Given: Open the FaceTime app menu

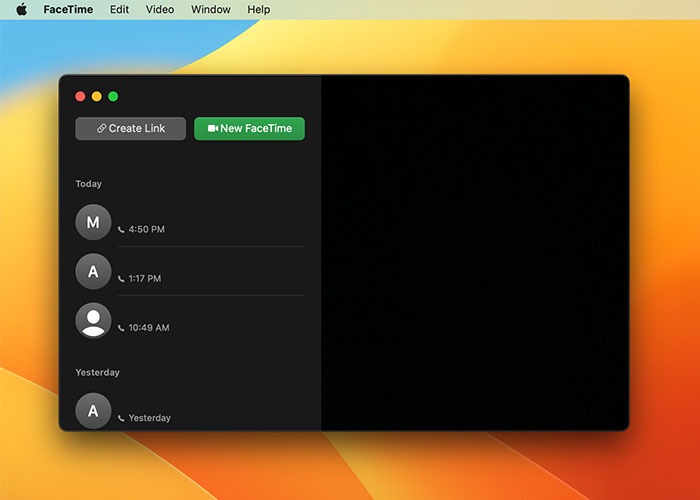Looking at the screenshot, I should pos(68,9).
